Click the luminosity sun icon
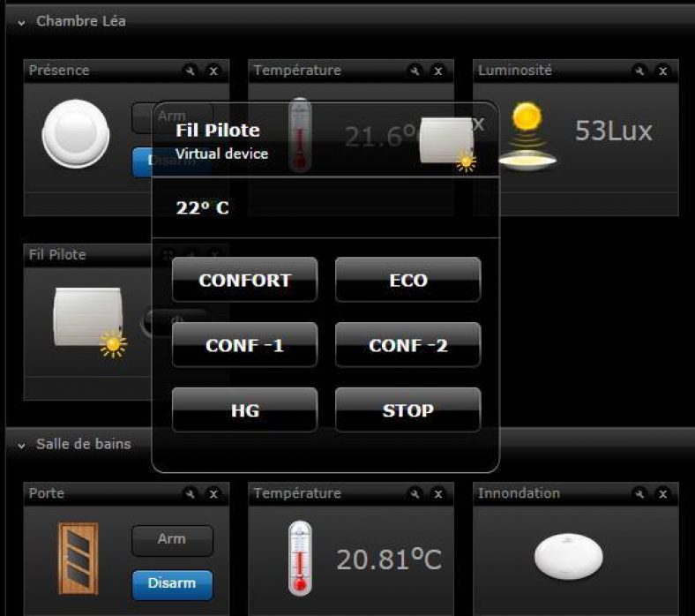 (x=527, y=136)
